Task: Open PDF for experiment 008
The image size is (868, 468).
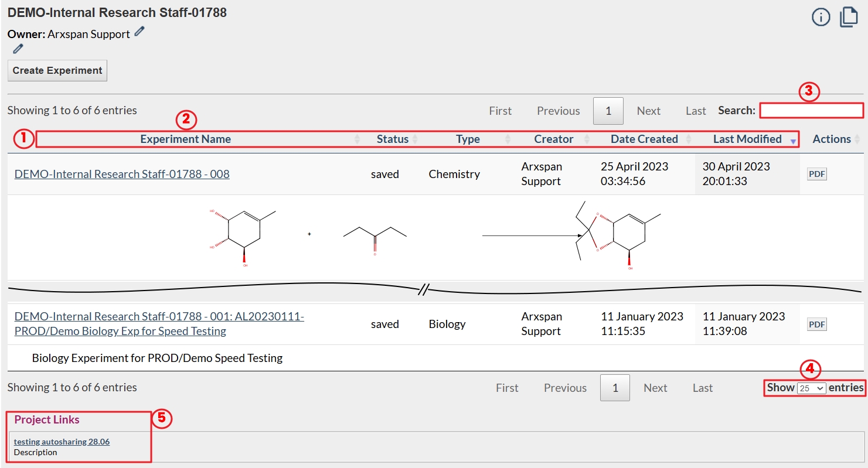Action: (x=816, y=174)
